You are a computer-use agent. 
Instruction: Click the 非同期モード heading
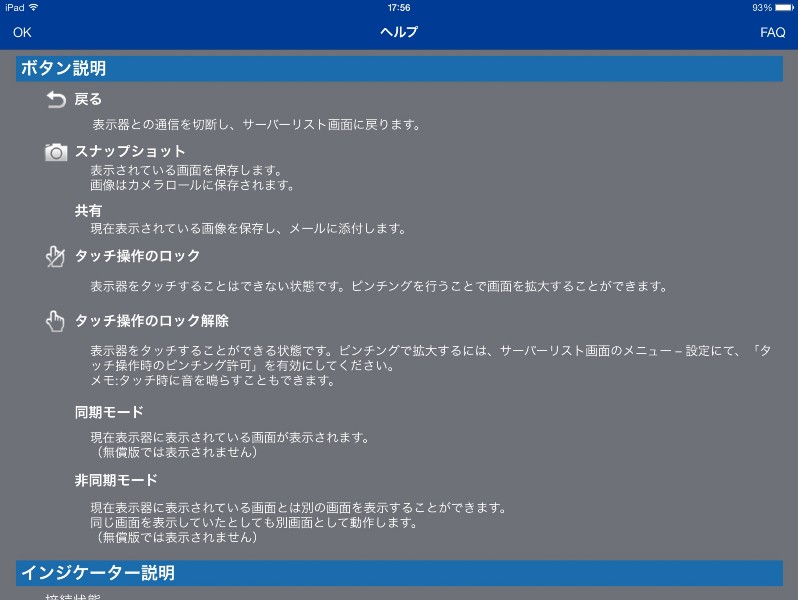[116, 480]
